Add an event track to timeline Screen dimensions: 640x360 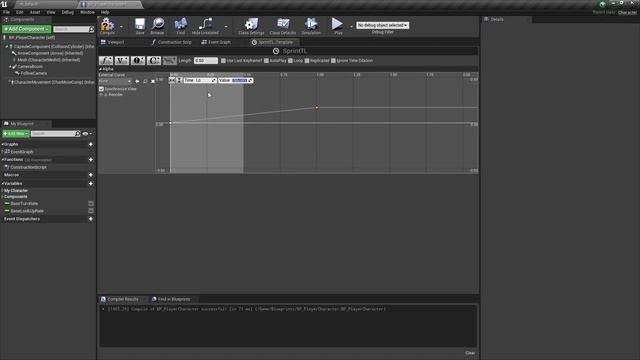[x=138, y=60]
